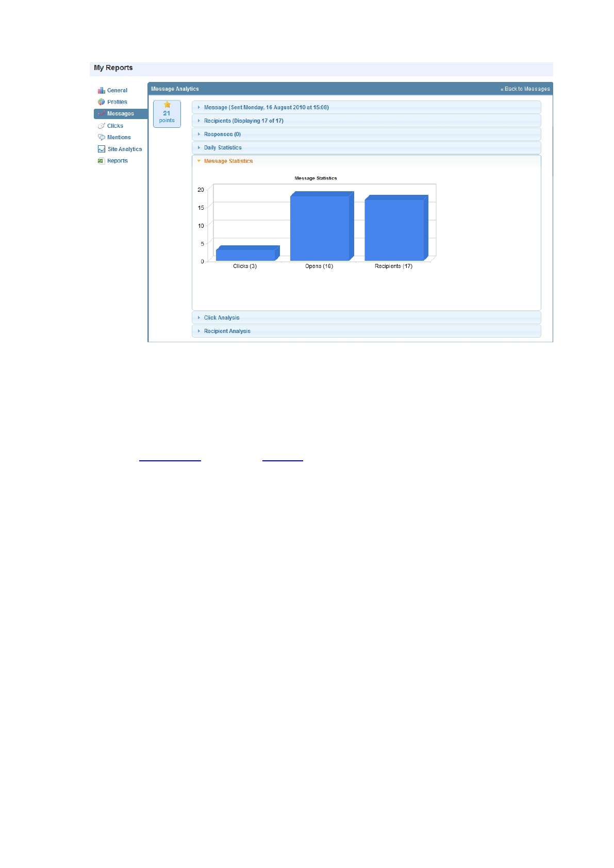The width and height of the screenshot is (614, 868).
Task: Click the Clicks mouse icon
Action: pyautogui.click(x=102, y=126)
